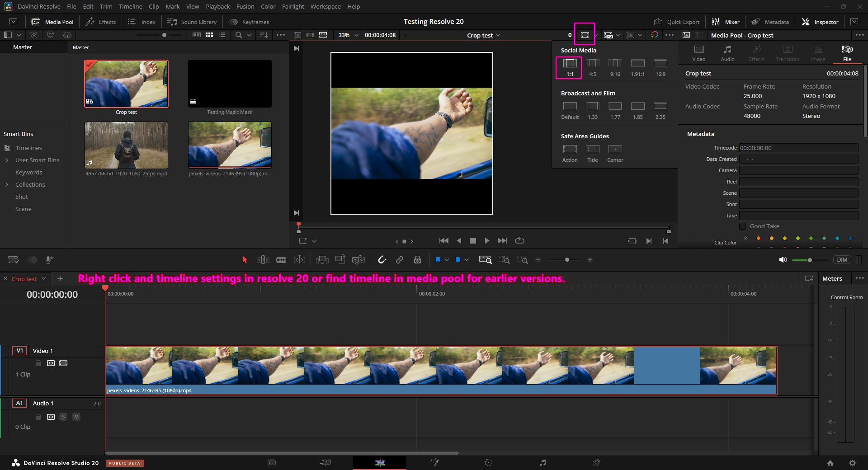Select the 4:5 social media aspect guide
The height and width of the screenshot is (470, 868).
[592, 67]
